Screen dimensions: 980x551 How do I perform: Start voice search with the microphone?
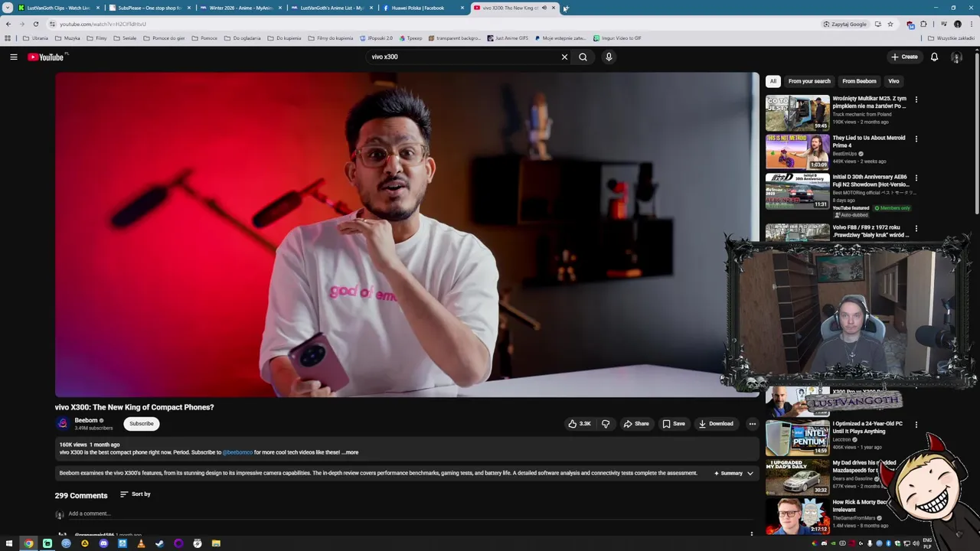609,57
